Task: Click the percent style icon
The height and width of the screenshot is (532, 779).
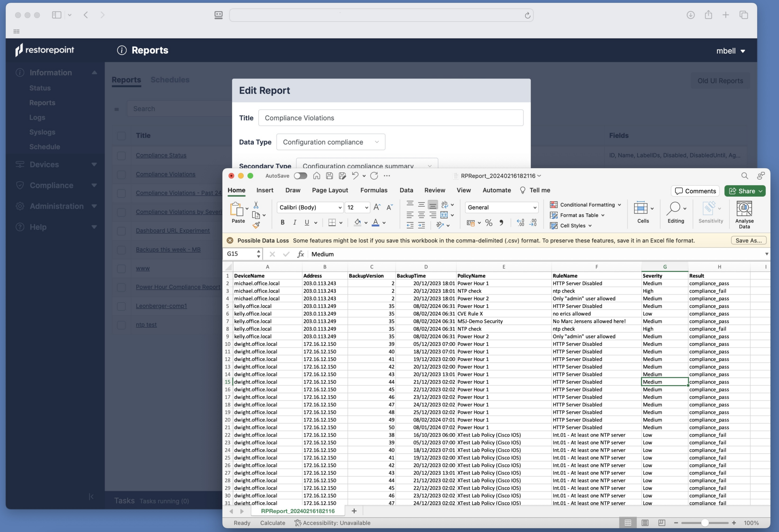Action: (488, 223)
